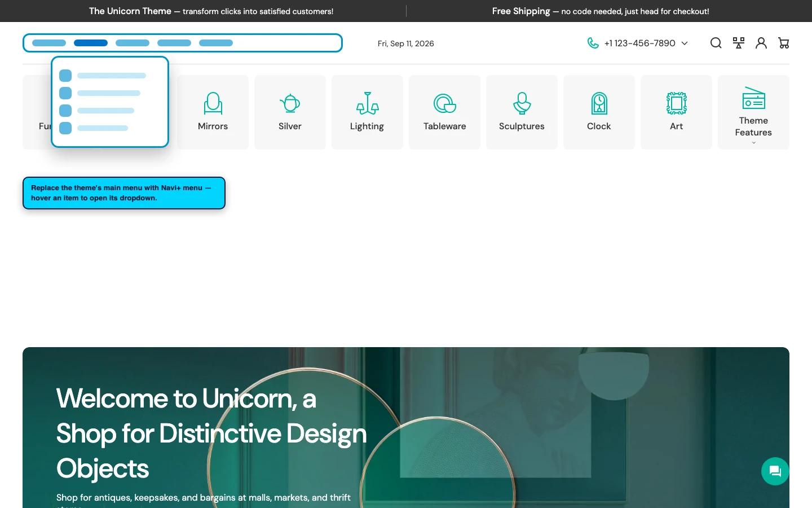This screenshot has height=508, width=812.
Task: Open the Lighting category tile
Action: (x=367, y=112)
